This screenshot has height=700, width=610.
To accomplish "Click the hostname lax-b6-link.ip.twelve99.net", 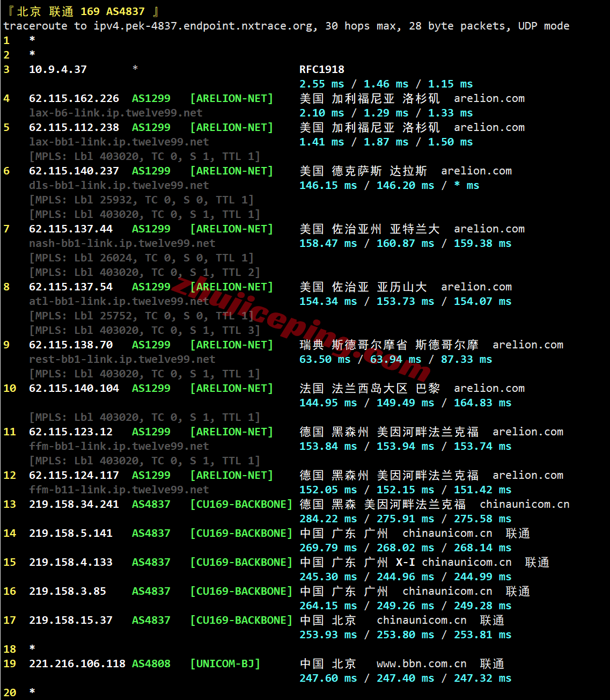I will click(115, 113).
